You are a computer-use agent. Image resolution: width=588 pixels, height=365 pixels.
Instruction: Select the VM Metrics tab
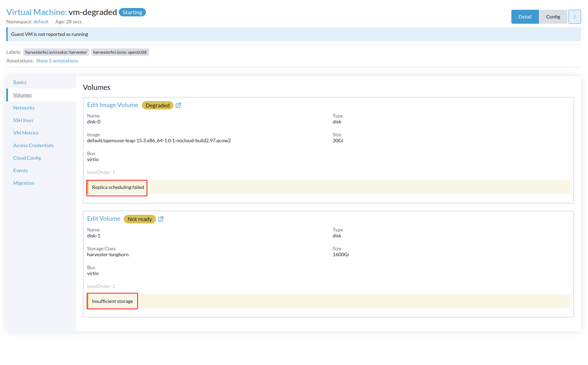point(41,133)
